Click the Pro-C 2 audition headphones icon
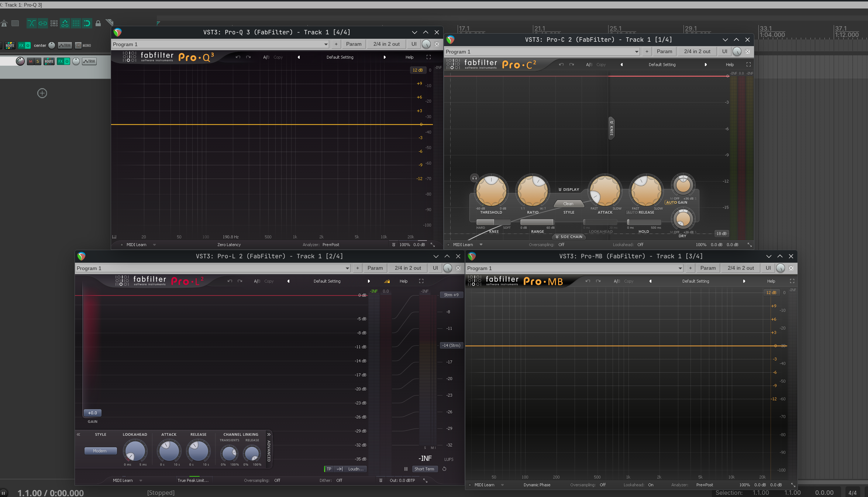 (x=475, y=178)
